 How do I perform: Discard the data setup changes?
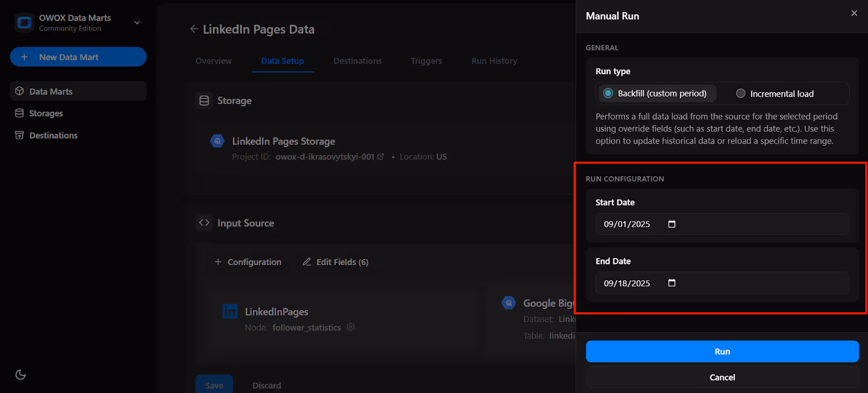click(x=267, y=385)
